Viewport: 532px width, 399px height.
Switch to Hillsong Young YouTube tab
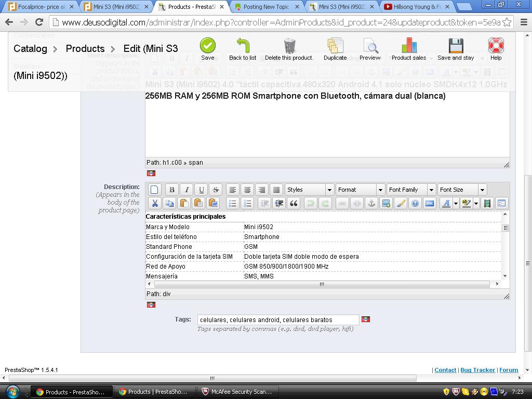pyautogui.click(x=417, y=7)
